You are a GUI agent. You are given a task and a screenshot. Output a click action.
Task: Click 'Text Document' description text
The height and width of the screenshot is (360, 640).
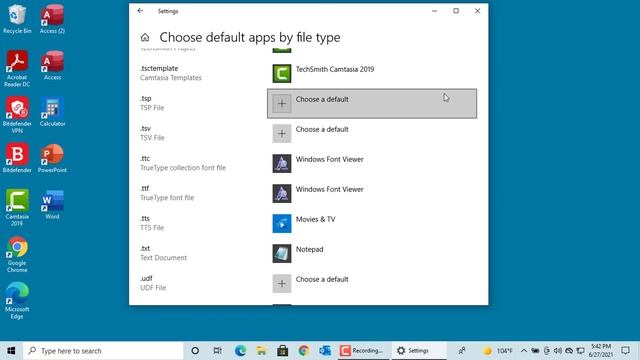coord(164,258)
